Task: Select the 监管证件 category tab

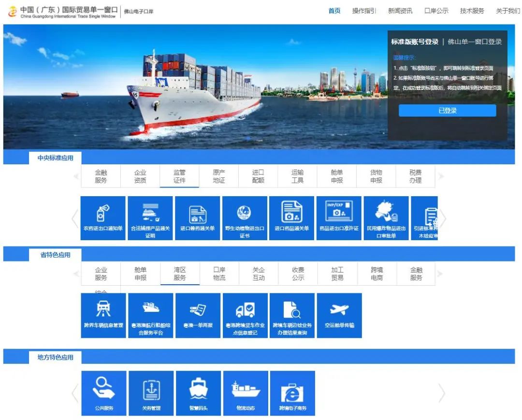Action: pos(179,176)
